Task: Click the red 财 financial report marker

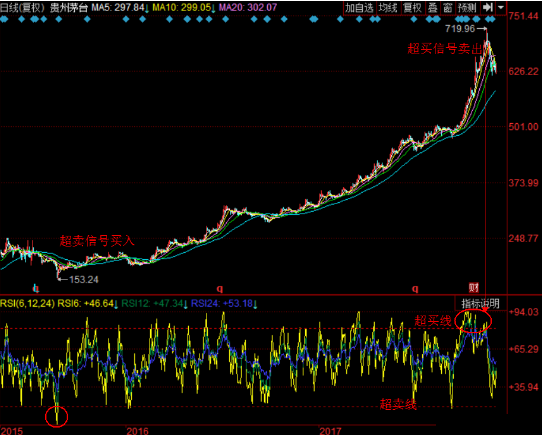Action: [474, 288]
